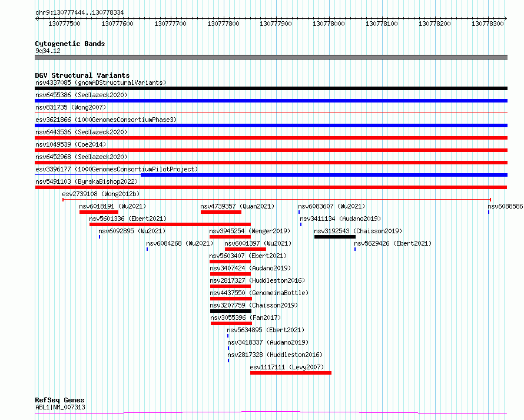
Task: Open the nsv831735 (Wong2007) variant label
Action: click(71, 107)
